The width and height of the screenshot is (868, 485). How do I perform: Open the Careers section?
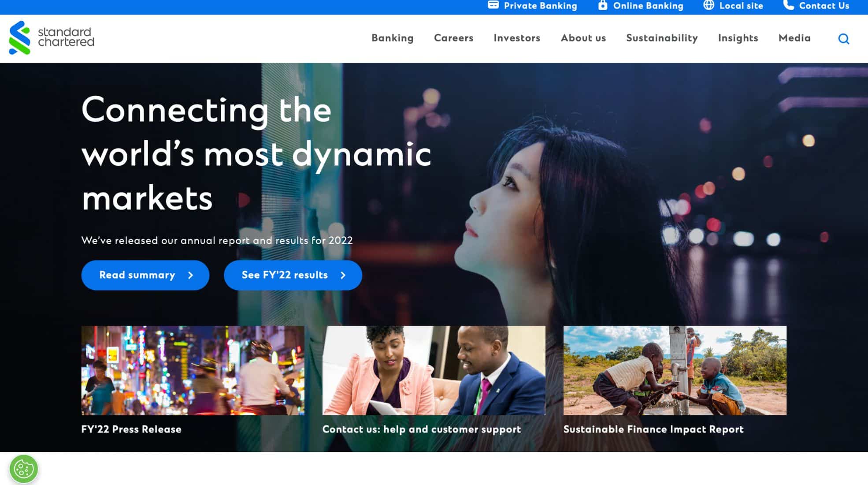[453, 38]
